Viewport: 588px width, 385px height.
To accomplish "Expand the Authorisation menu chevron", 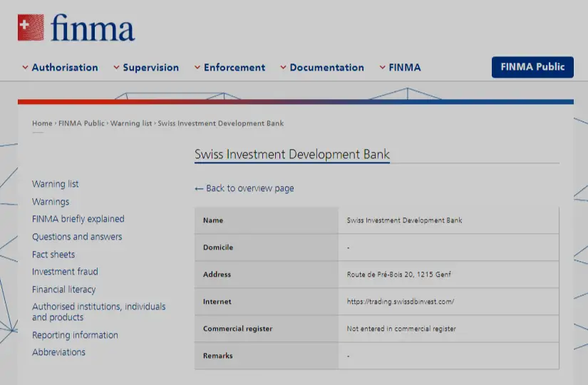I will 25,68.
